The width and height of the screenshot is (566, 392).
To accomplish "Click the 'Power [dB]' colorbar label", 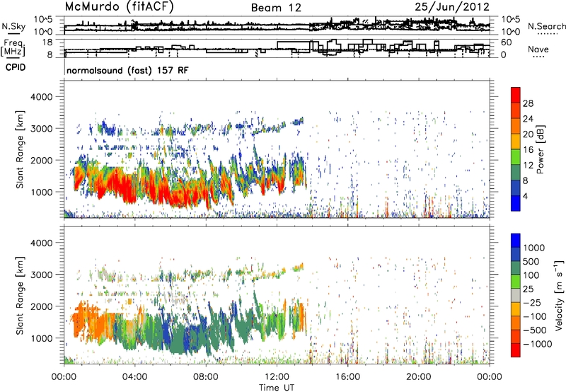I will pos(541,149).
